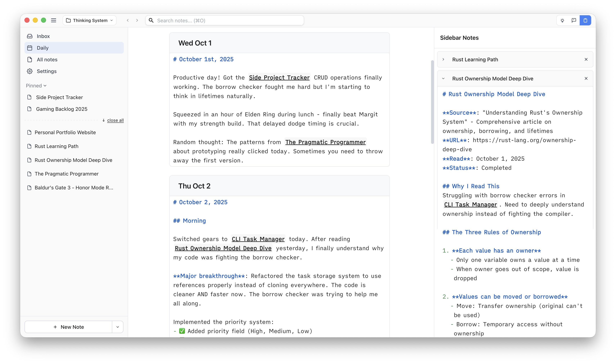The height and width of the screenshot is (364, 616).
Task: Close the Rust Learning Path sidebar note
Action: [586, 59]
